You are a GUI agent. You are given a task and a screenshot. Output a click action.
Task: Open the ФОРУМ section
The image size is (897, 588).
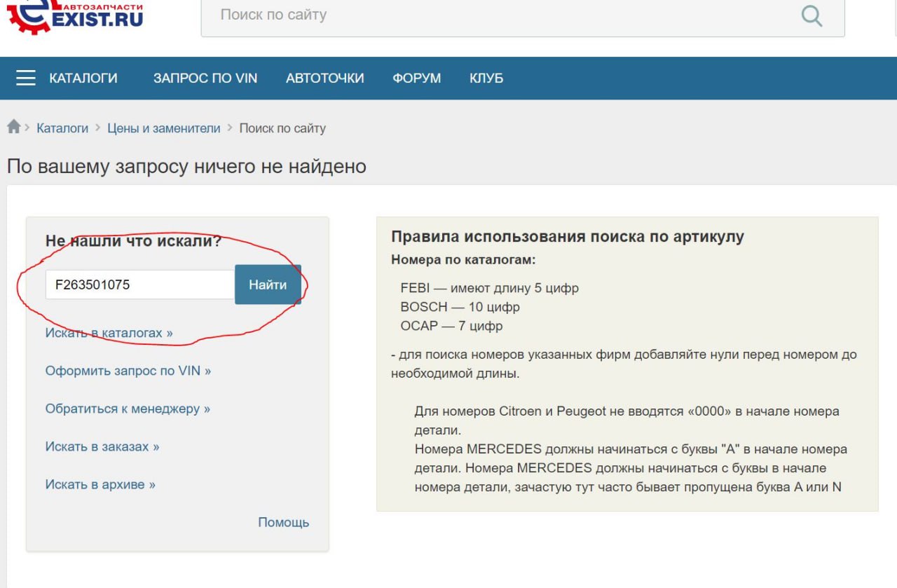tap(416, 78)
